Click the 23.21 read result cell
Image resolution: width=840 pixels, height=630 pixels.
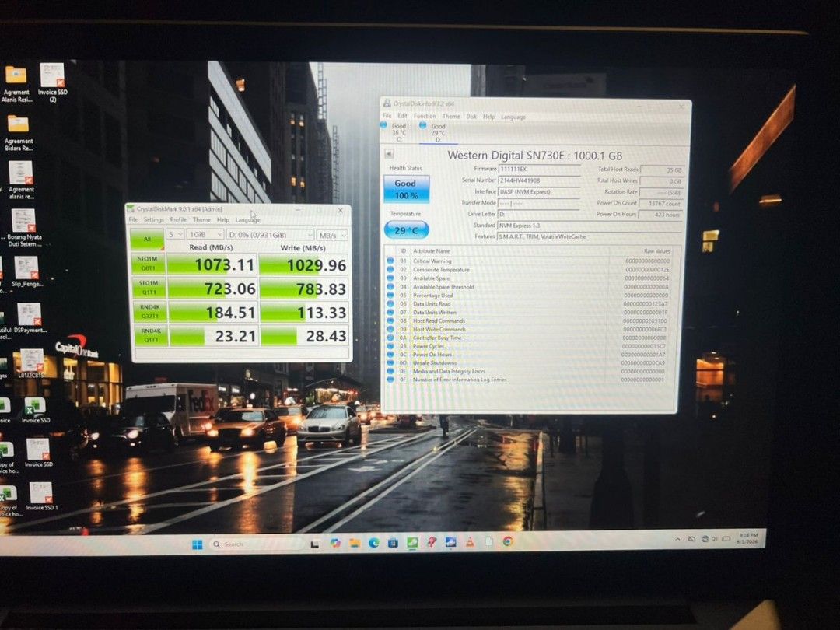coord(214,335)
